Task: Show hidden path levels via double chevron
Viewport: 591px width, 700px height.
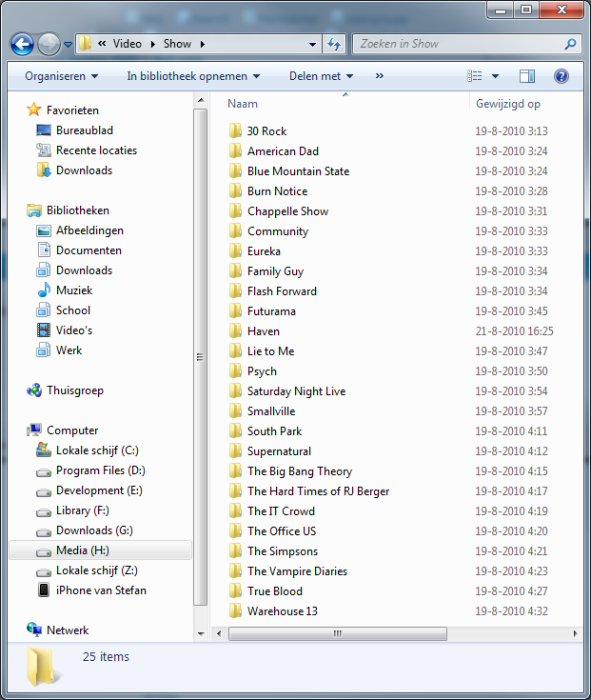Action: coord(102,43)
